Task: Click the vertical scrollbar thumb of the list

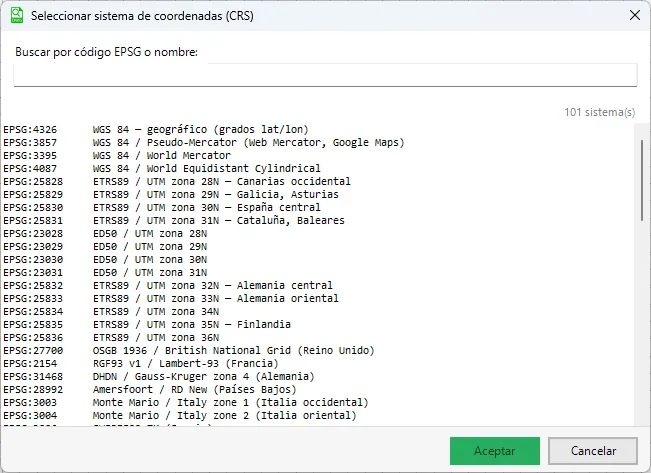Action: (x=642, y=180)
